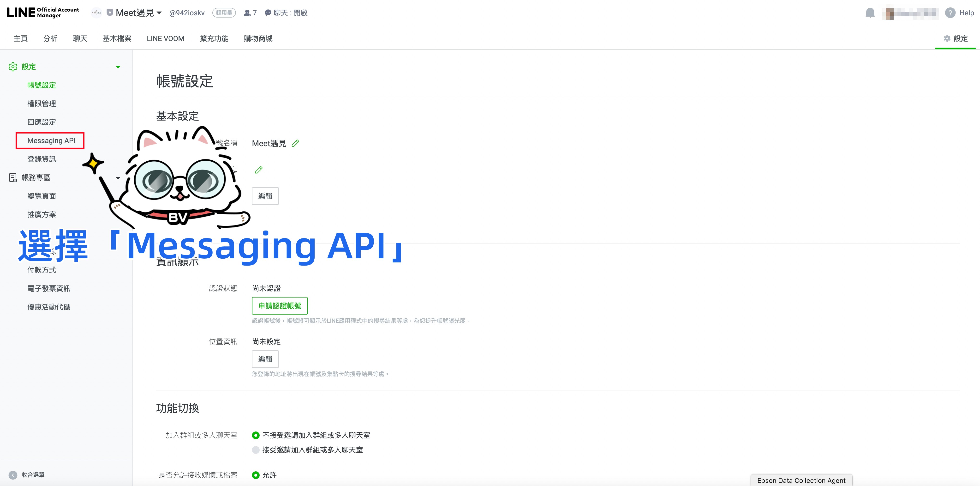Click the 申請認證帳號 button
Image resolution: width=980 pixels, height=486 pixels.
click(x=280, y=306)
